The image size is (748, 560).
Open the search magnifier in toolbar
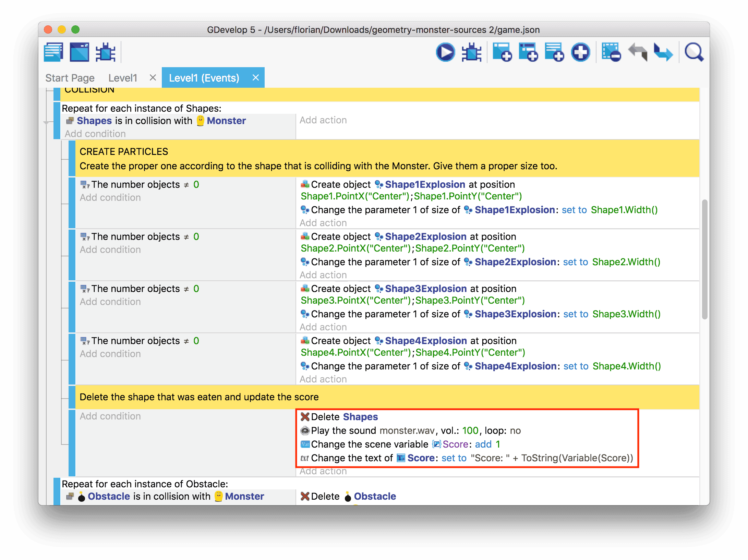tap(694, 52)
